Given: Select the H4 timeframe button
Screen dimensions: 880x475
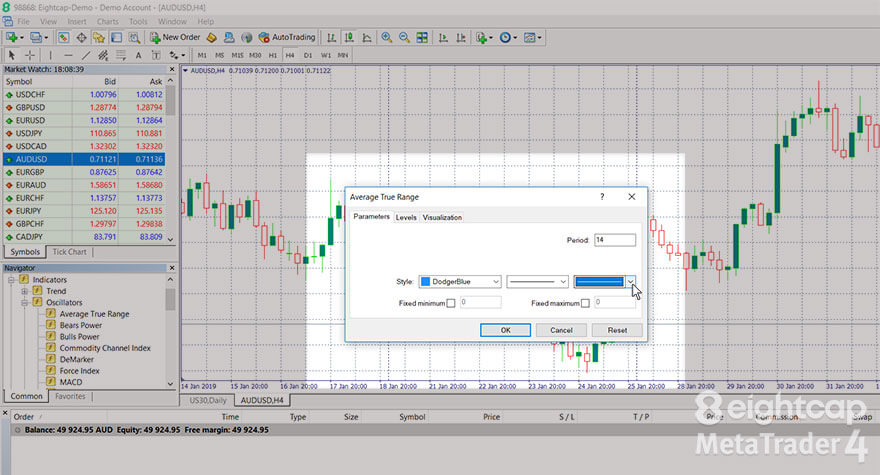Looking at the screenshot, I should click(290, 55).
